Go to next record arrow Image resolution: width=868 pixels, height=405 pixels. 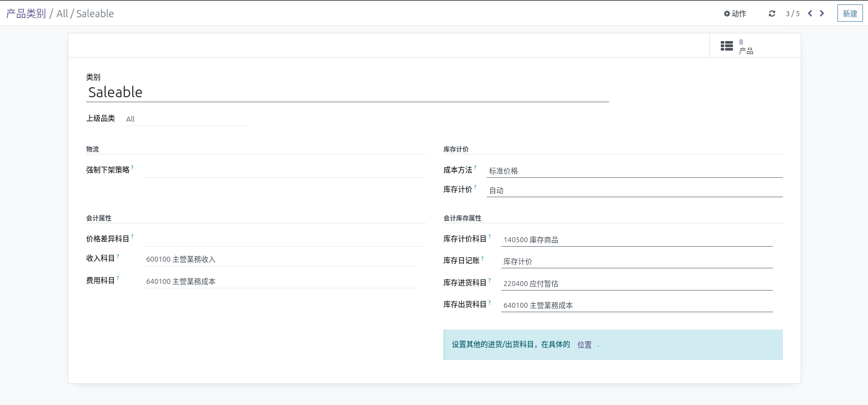822,13
